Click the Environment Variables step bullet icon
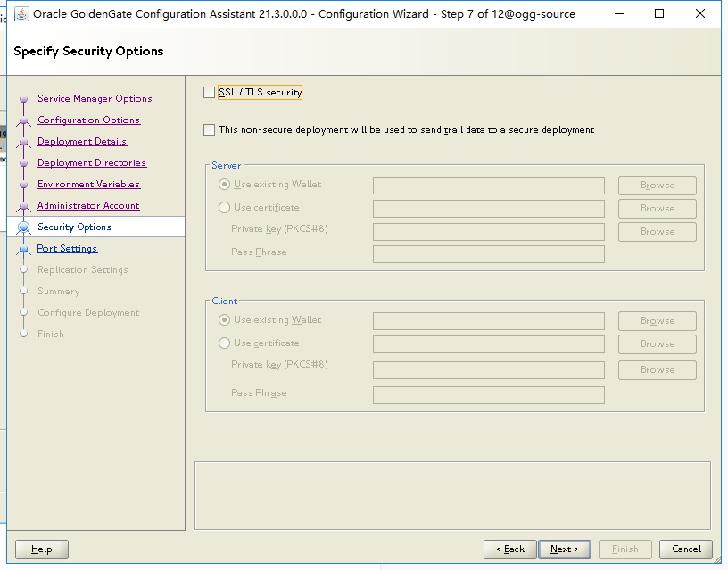The image size is (728, 570). pos(24,185)
